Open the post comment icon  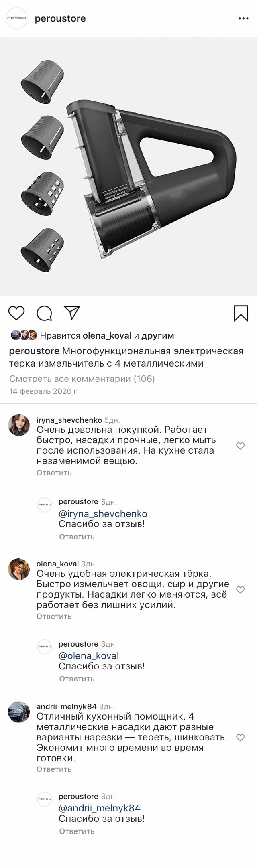(44, 313)
